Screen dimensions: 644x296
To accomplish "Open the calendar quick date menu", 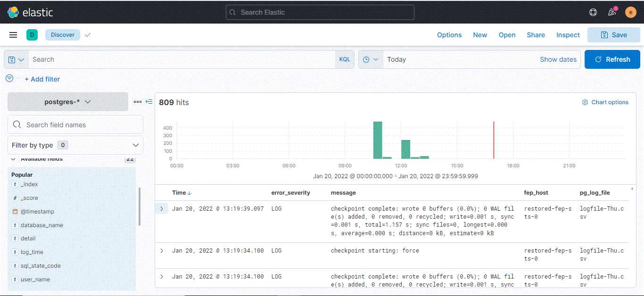I will coord(371,60).
